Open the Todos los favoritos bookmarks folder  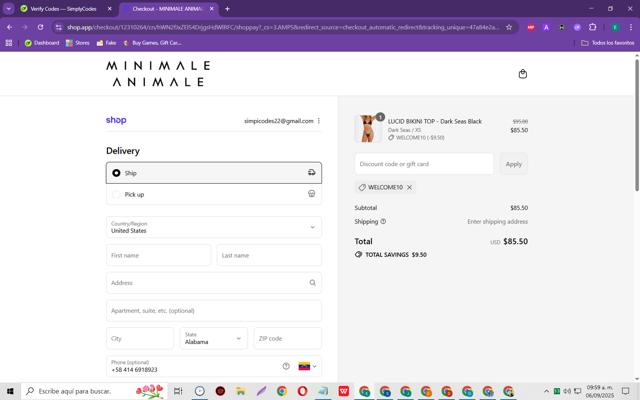point(607,43)
